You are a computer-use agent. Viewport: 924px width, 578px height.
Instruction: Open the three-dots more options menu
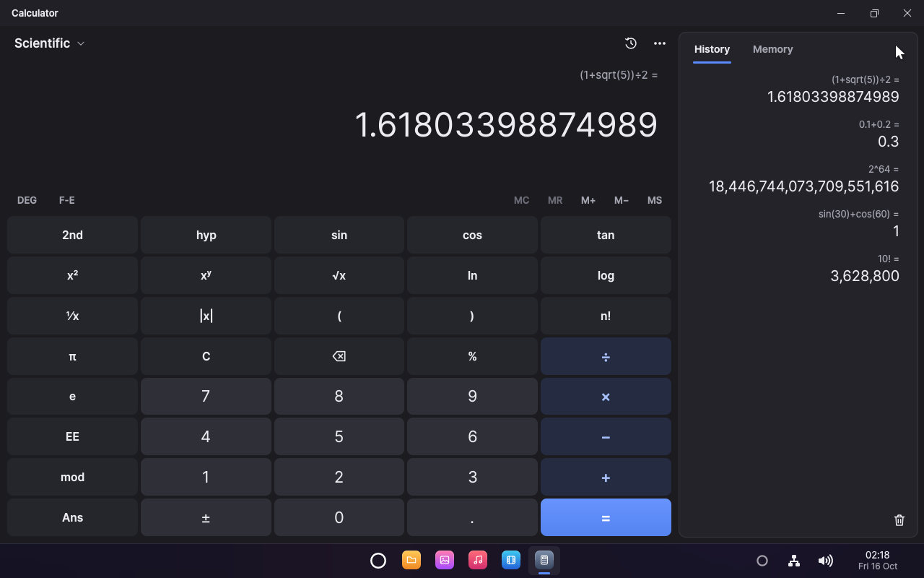pos(660,43)
